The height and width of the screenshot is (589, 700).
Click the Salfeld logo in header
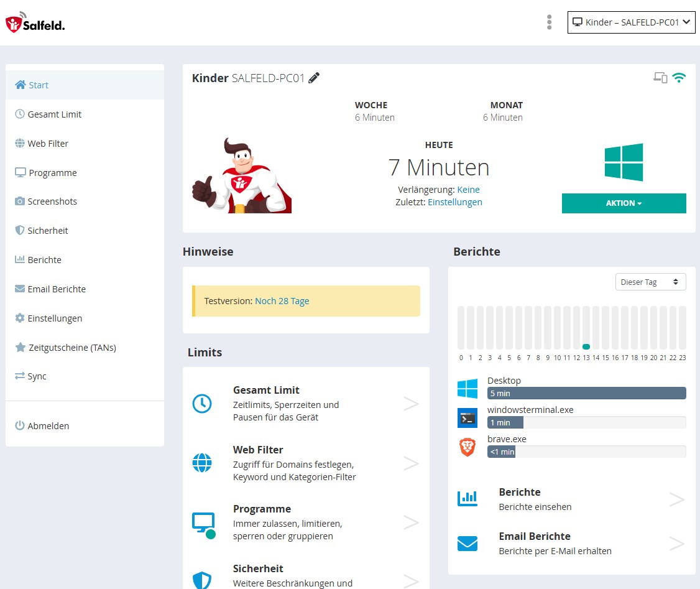click(x=35, y=23)
